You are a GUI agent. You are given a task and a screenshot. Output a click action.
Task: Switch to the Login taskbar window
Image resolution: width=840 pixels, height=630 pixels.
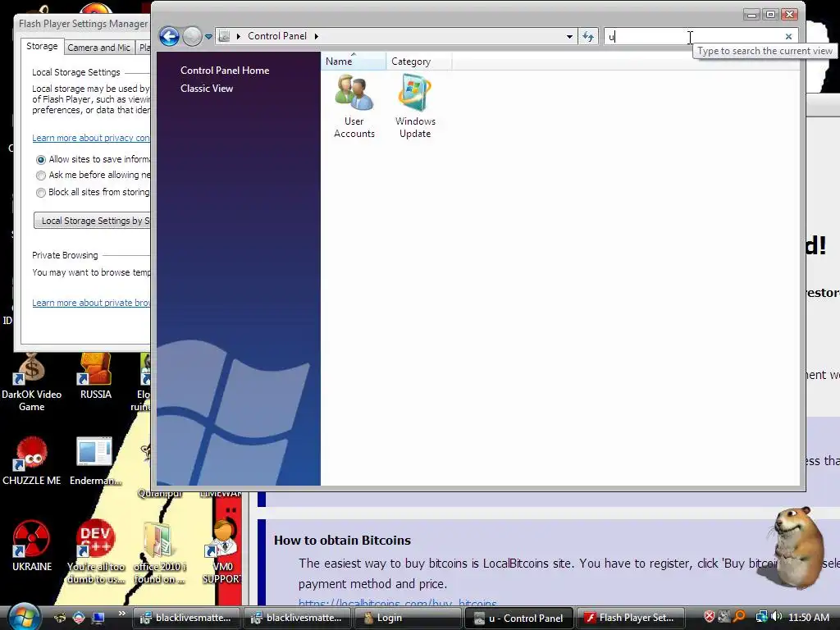(408, 618)
